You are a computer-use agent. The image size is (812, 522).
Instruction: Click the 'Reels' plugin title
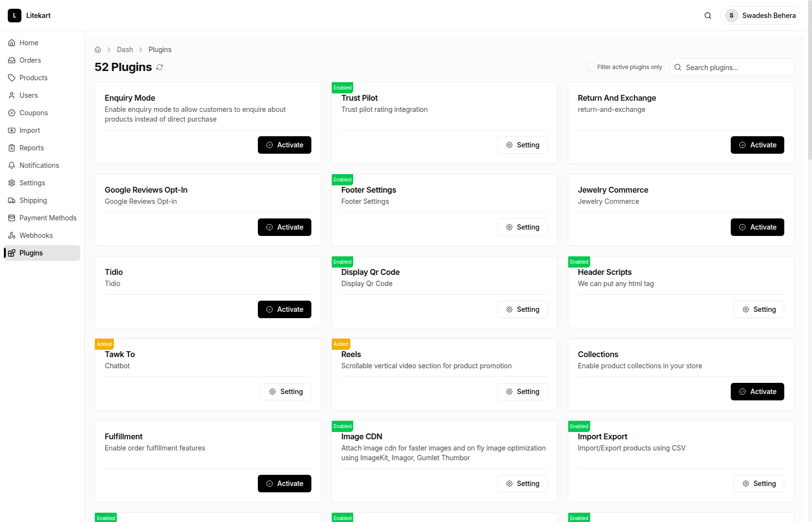[x=351, y=354]
